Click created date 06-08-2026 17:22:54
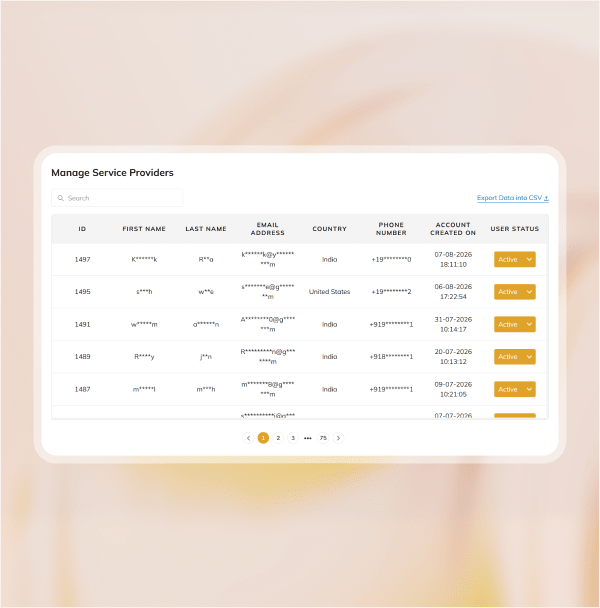This screenshot has width=600, height=608. pyautogui.click(x=453, y=292)
